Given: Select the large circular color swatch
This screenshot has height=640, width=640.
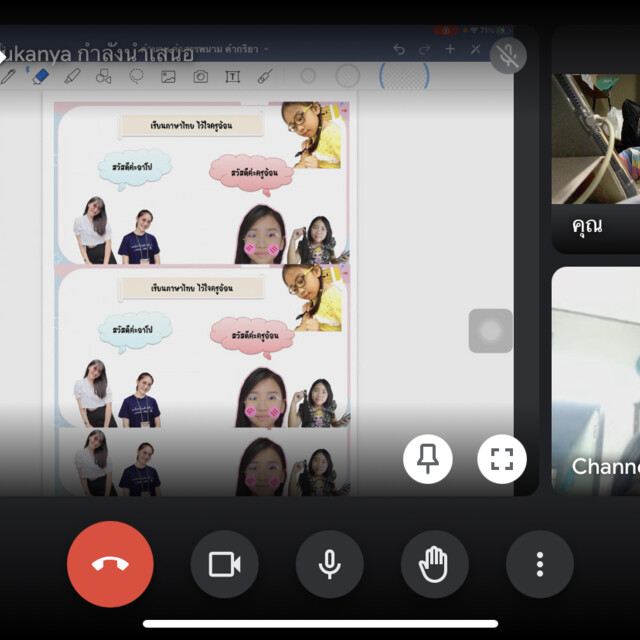Looking at the screenshot, I should (x=347, y=76).
